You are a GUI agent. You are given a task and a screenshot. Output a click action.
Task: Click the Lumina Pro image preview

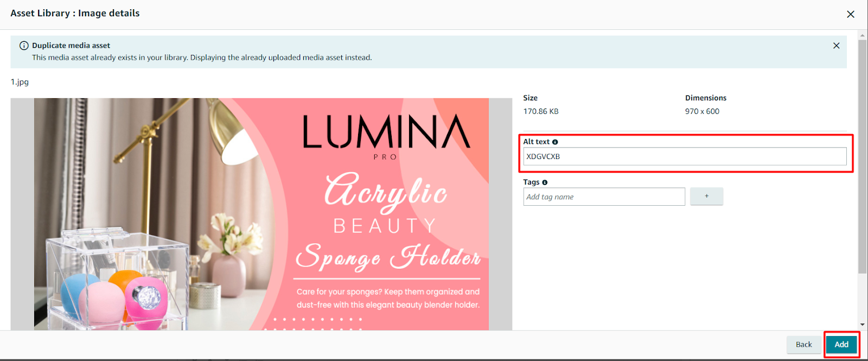[261, 214]
